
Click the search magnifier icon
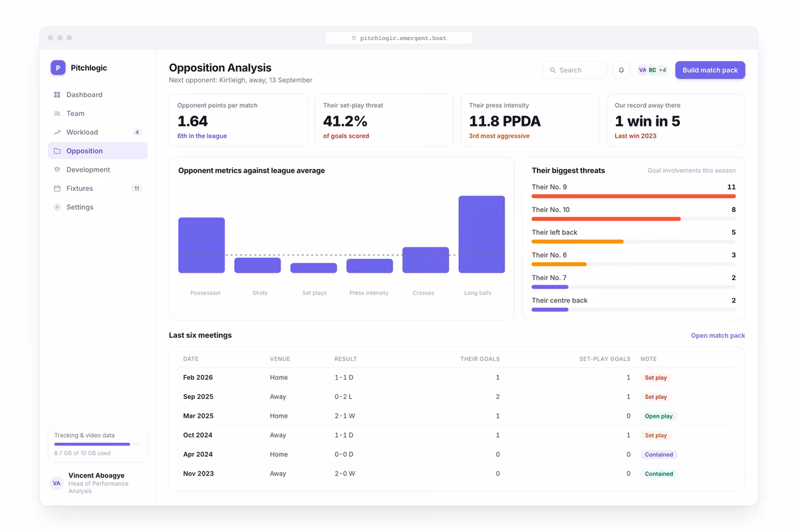click(553, 70)
